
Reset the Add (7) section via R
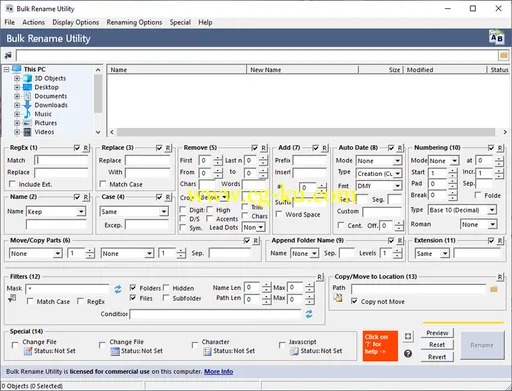pos(325,148)
